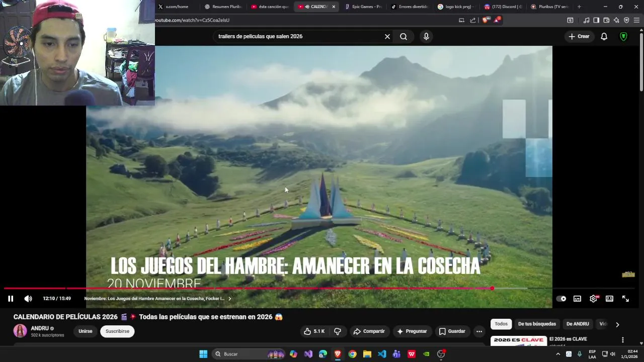Select the De tus búsquedas chip
Image resolution: width=644 pixels, height=362 pixels.
537,324
